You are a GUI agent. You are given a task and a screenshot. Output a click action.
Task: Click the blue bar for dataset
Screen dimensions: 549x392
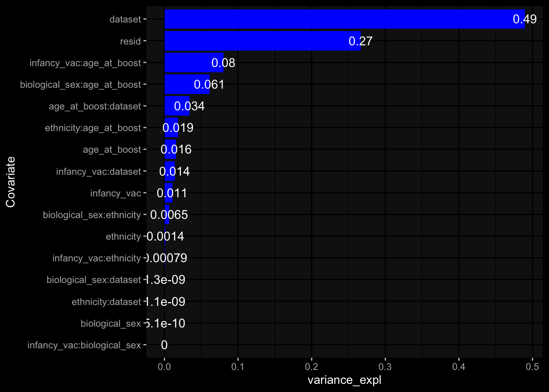tap(345, 19)
